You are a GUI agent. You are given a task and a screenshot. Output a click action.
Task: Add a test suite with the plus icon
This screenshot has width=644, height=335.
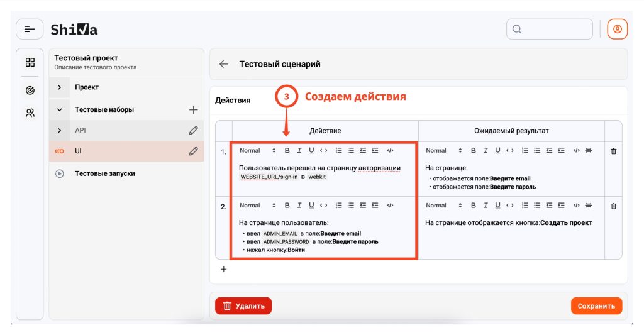193,109
